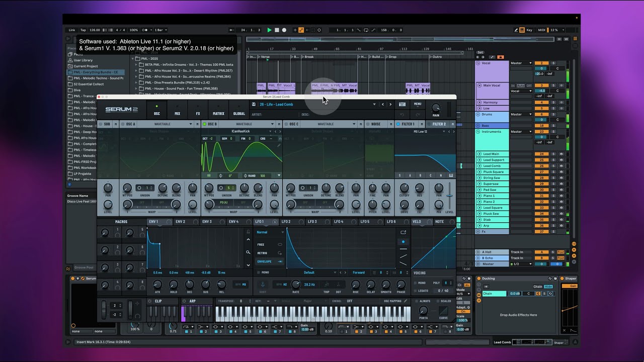Switch to Serum FX tab
The image size is (644, 362).
click(198, 110)
